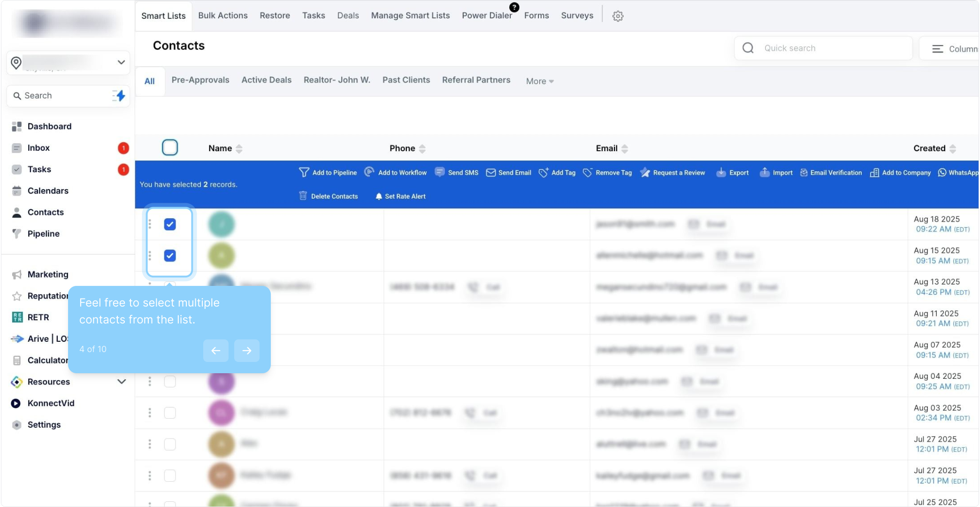Viewport: 980px width, 507px height.
Task: Click the Export action icon
Action: click(x=721, y=172)
